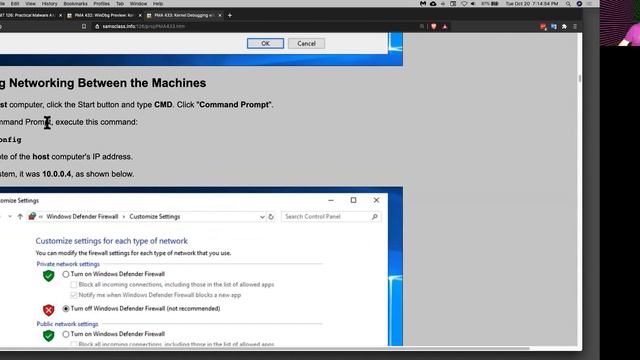
Task: Click the up arrow in the Customize Settings window
Action: click(x=20, y=217)
